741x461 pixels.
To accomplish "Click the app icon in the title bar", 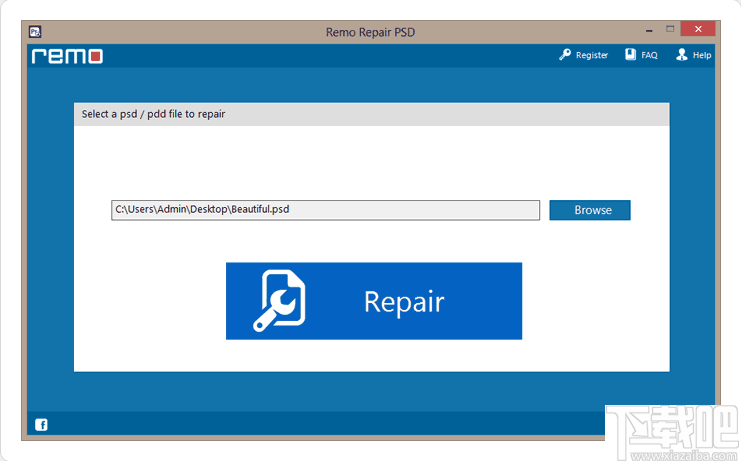I will pos(35,32).
